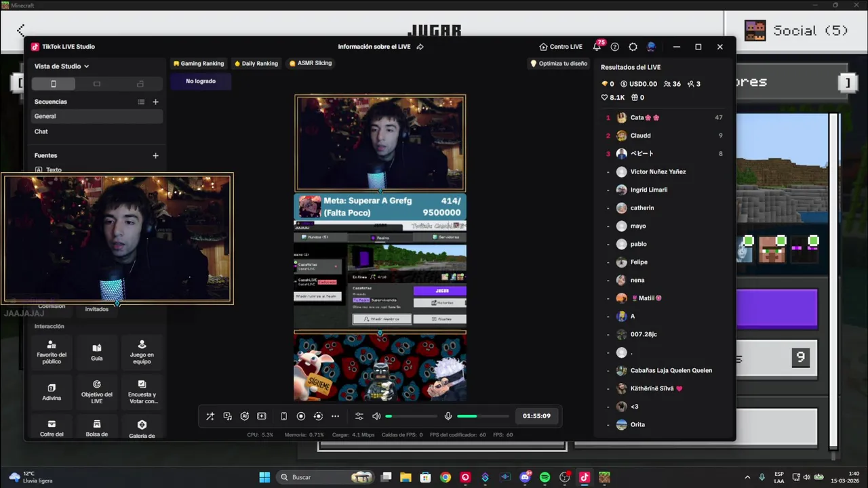
Task: Open Windows Start menu
Action: 264,477
